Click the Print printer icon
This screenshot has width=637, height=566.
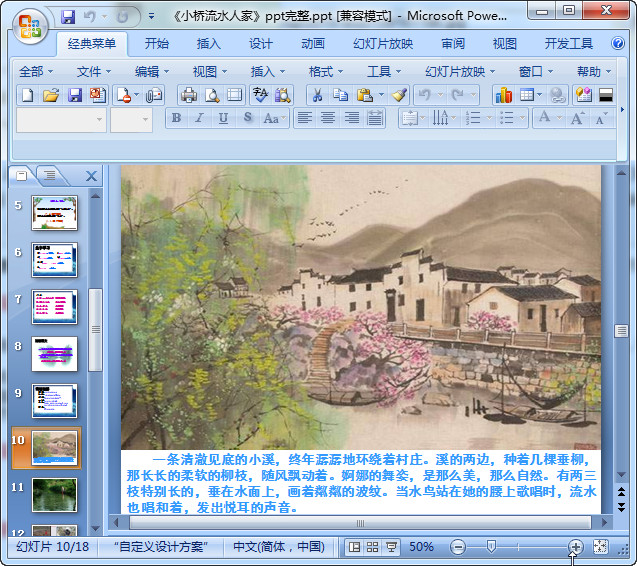[189, 95]
